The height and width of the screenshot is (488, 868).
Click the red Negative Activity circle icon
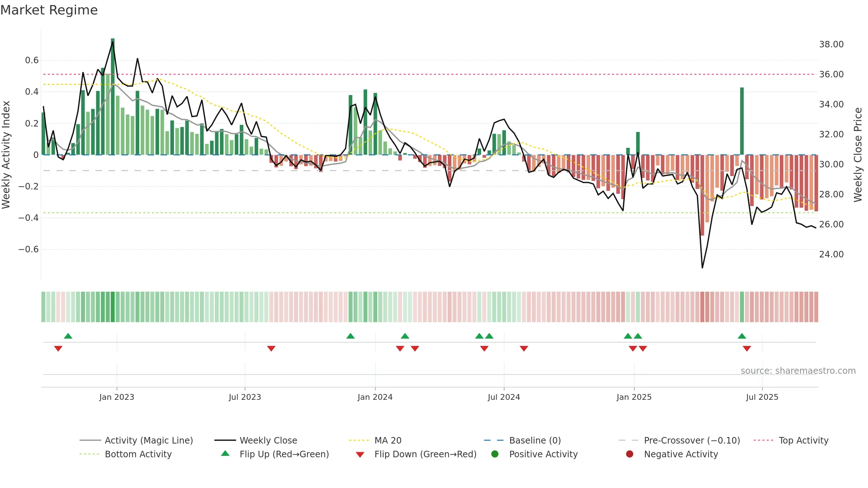630,454
